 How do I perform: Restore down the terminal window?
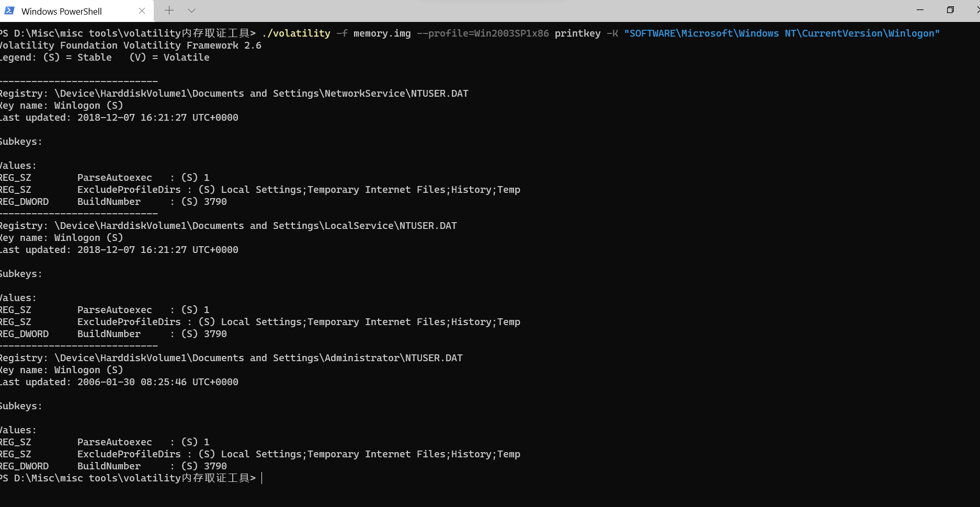click(x=950, y=10)
